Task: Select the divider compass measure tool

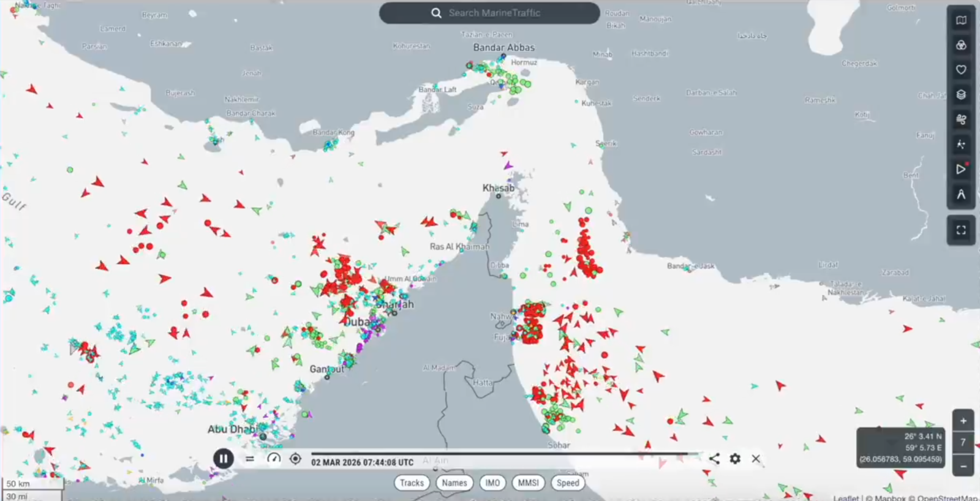Action: (x=961, y=194)
